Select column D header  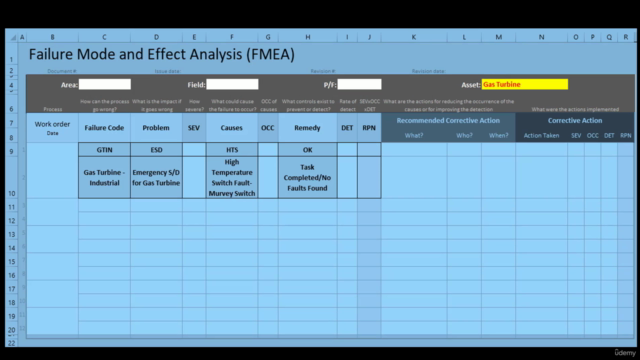pos(156,37)
